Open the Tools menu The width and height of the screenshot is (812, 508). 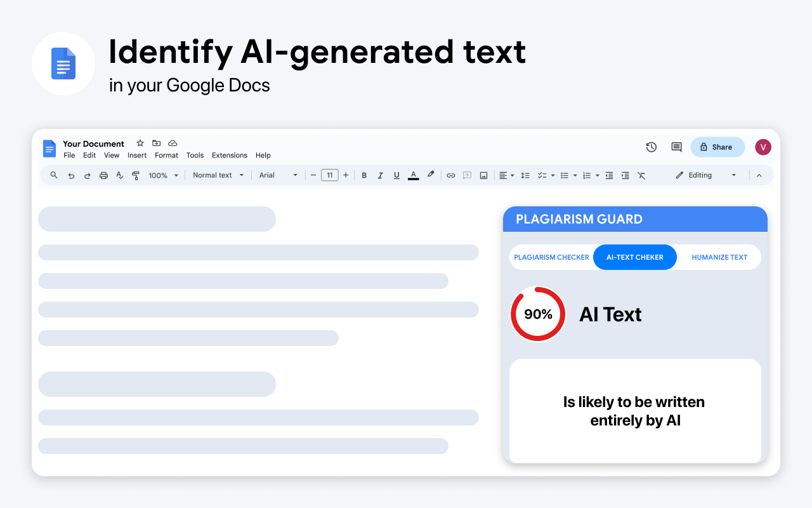(195, 156)
